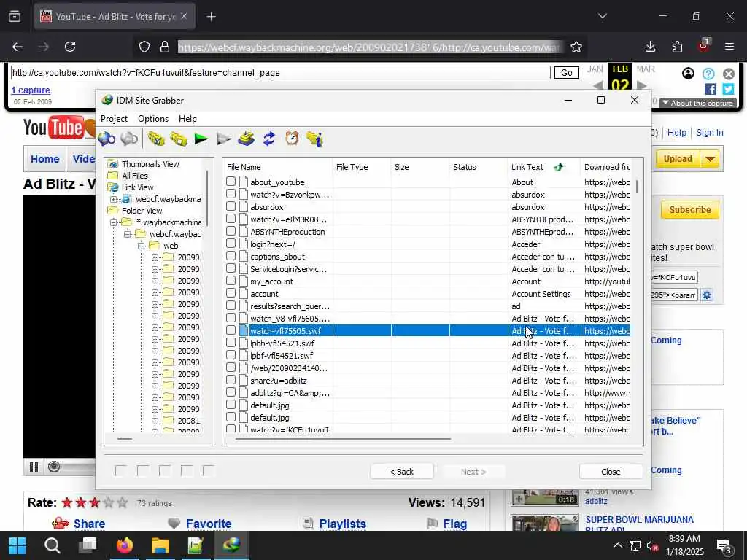Open File Explorer from the taskbar
Screen dimensions: 747x560
point(160,545)
